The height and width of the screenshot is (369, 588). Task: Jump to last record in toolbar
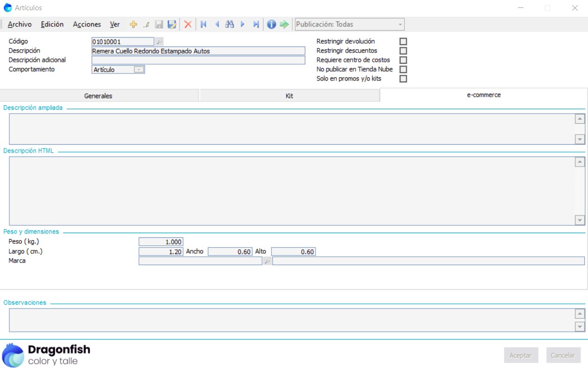(256, 25)
